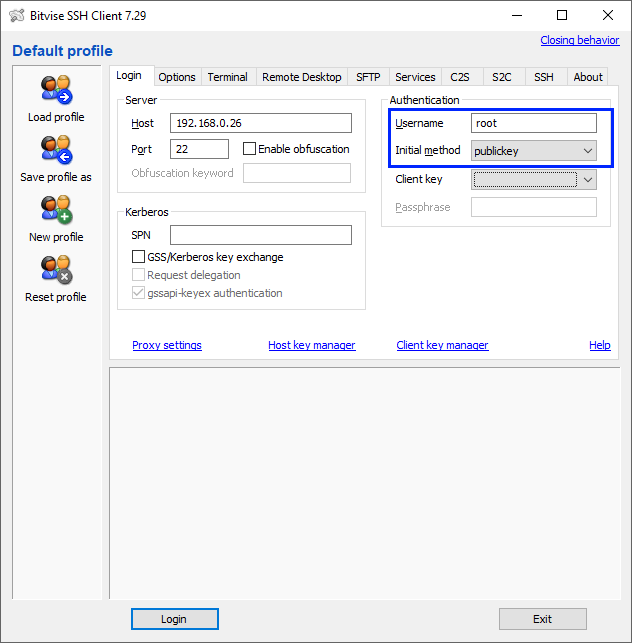This screenshot has height=643, width=632.
Task: Open the About tab
Action: 588,77
